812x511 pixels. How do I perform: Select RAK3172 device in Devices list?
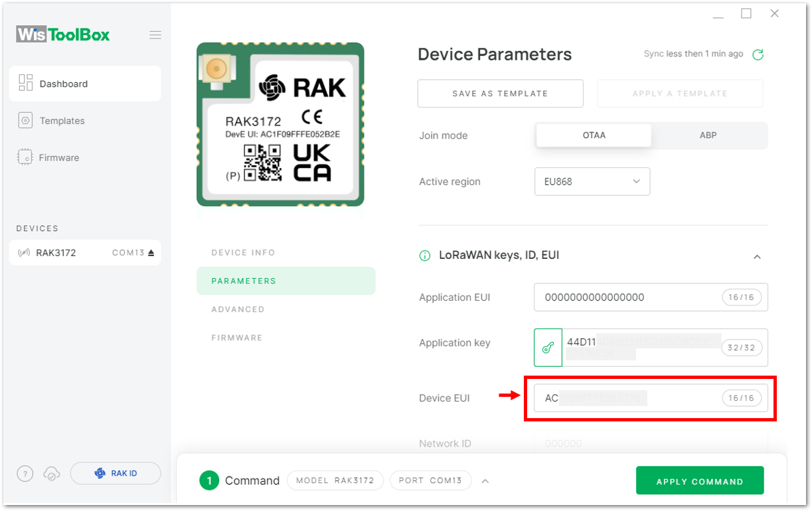[x=85, y=253]
